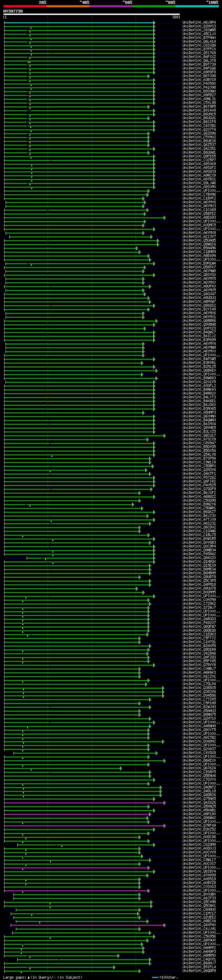
Task: Select hit label UniRef100_Q6BRR6
Action: [x=199, y=321]
